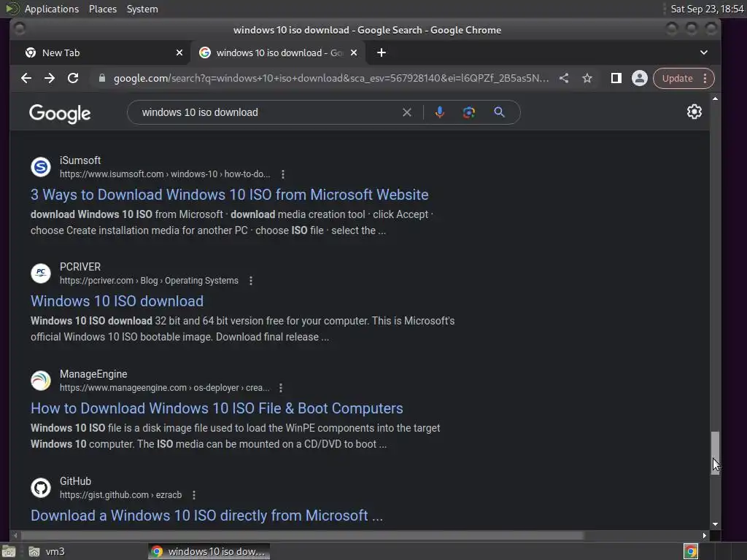Open the Windows 10 ISO download PCRIVER link
The width and height of the screenshot is (747, 560).
pos(117,301)
